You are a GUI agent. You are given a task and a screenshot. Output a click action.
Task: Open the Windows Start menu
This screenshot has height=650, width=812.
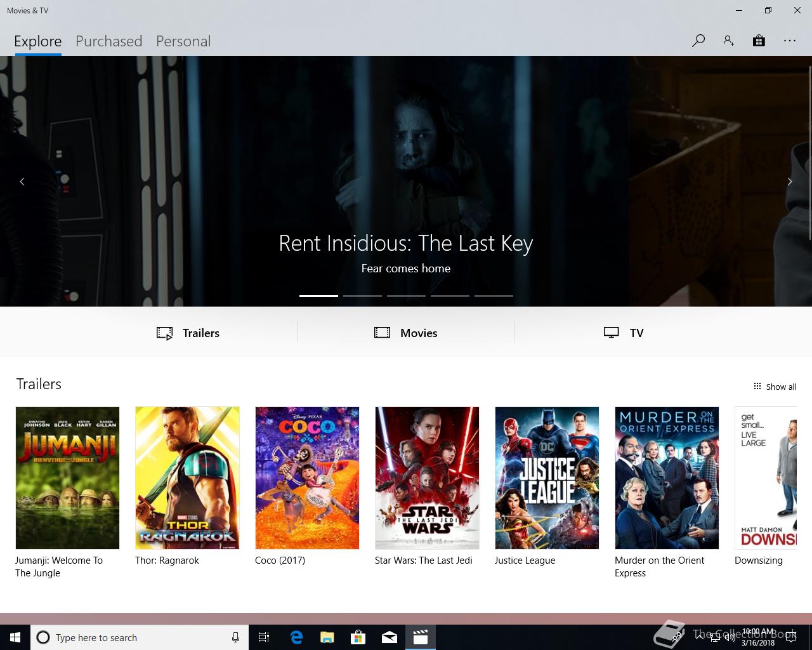coord(15,637)
